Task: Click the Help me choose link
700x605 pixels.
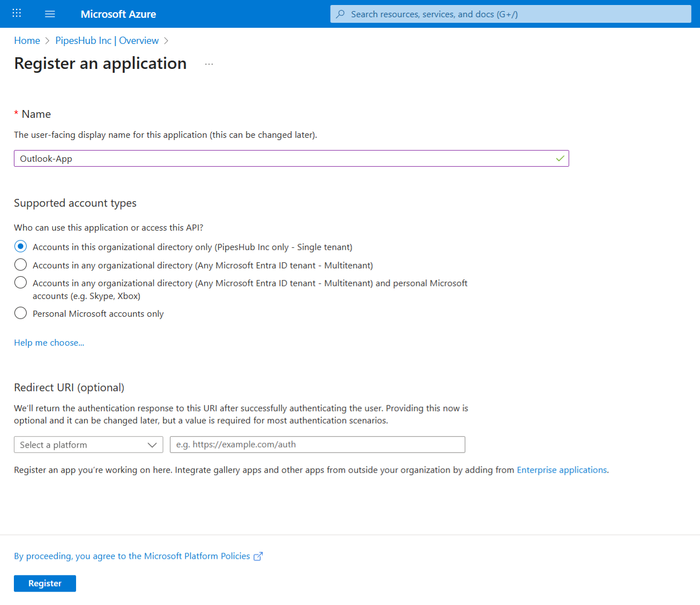Action: (49, 342)
